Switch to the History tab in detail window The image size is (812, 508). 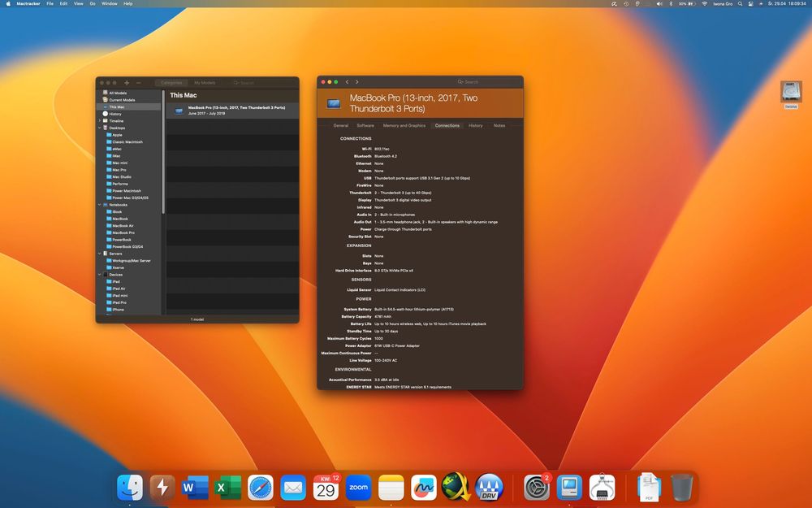pos(475,125)
